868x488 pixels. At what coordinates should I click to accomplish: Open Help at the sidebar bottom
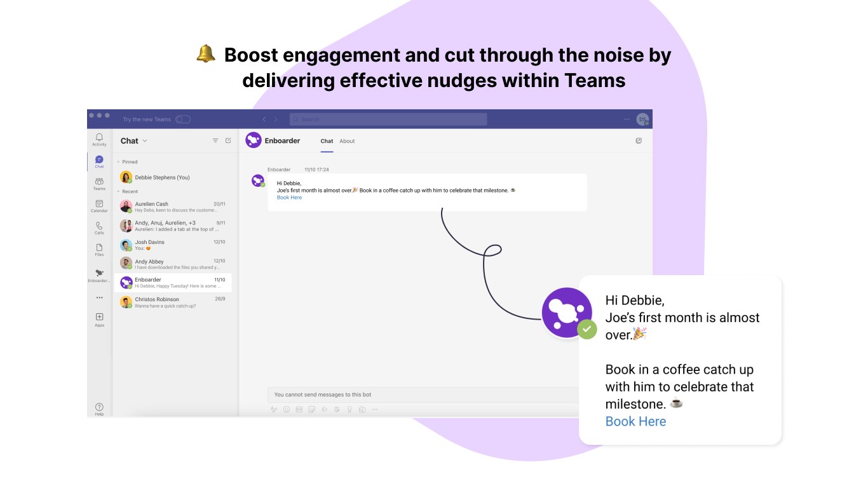pyautogui.click(x=99, y=409)
